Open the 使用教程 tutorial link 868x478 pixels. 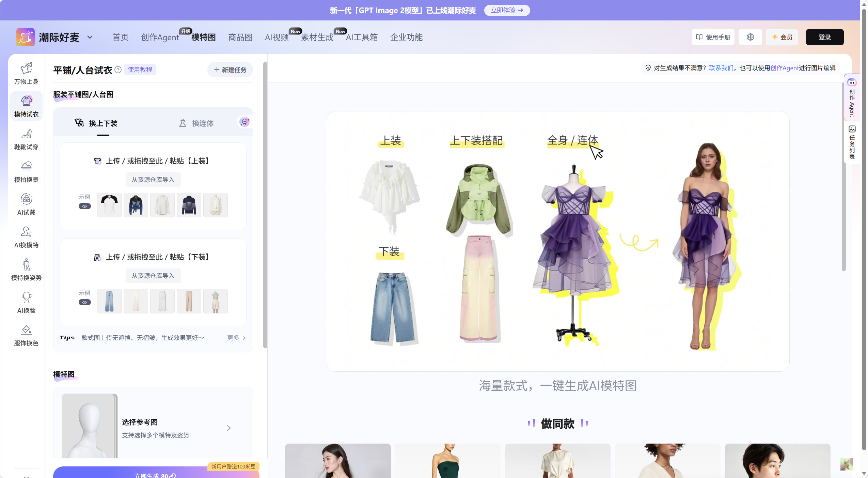[140, 70]
